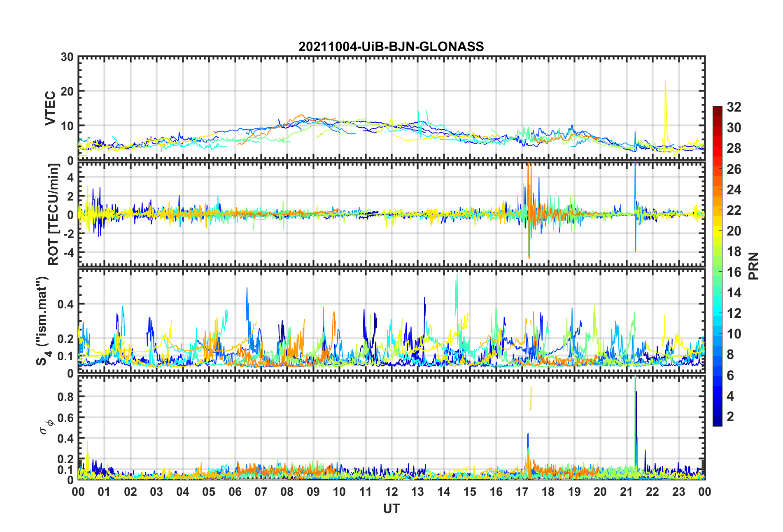The image size is (783, 532).
Task: Click colorbar tick label 16
Action: (x=734, y=272)
